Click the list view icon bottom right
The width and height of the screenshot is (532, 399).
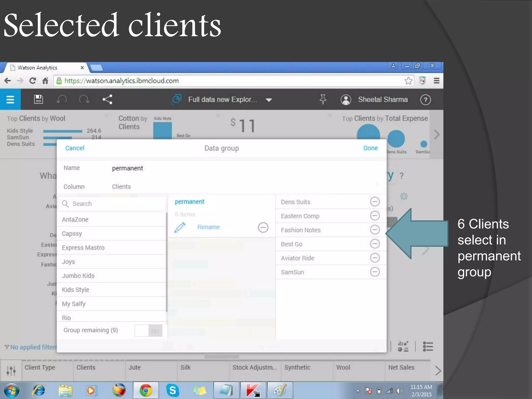click(428, 347)
